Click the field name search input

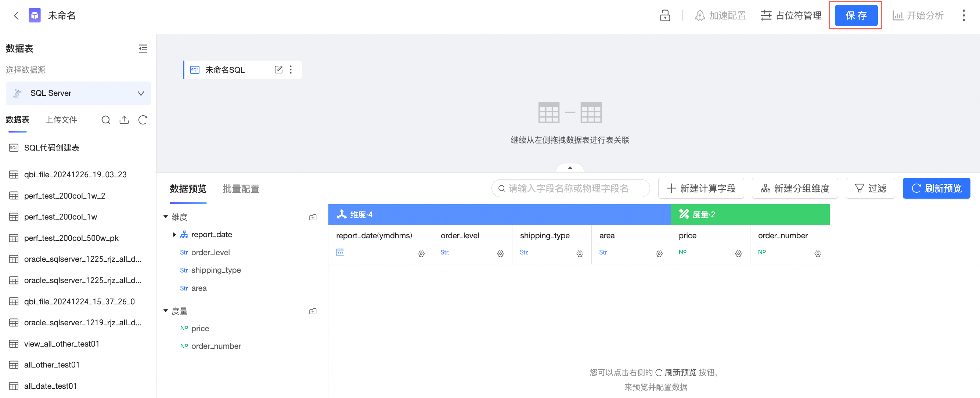pos(571,188)
